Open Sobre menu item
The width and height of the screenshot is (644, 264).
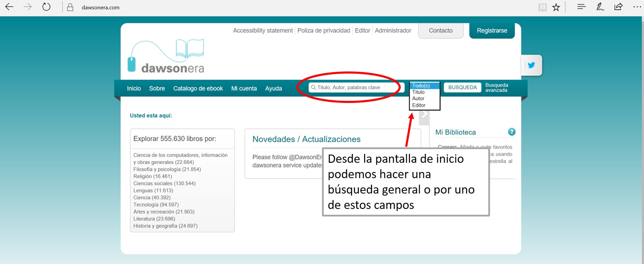pyautogui.click(x=157, y=88)
